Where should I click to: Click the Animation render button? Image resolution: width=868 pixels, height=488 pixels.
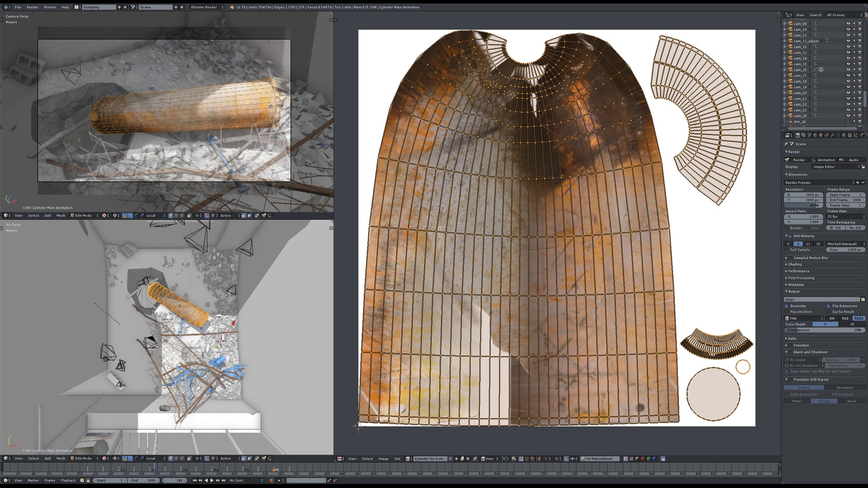[824, 160]
